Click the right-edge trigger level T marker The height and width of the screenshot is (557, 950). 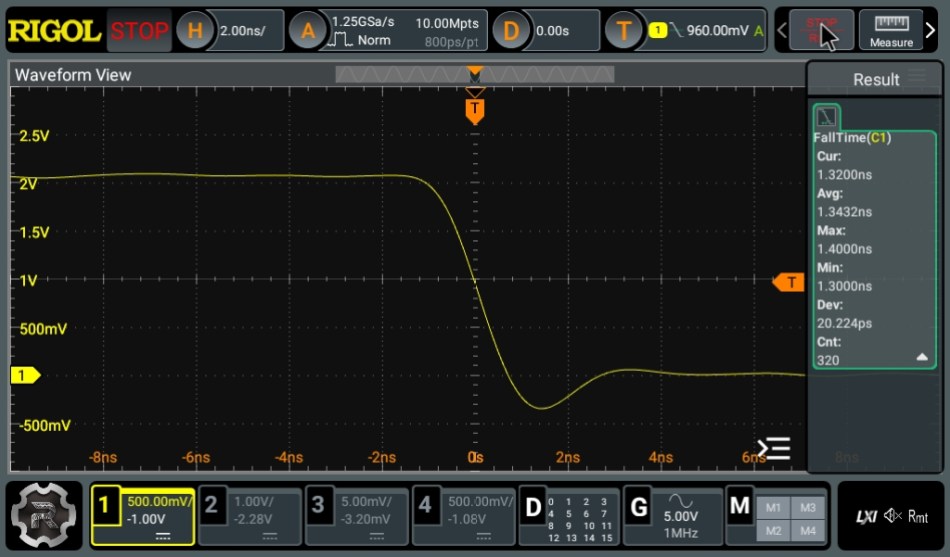pos(790,282)
